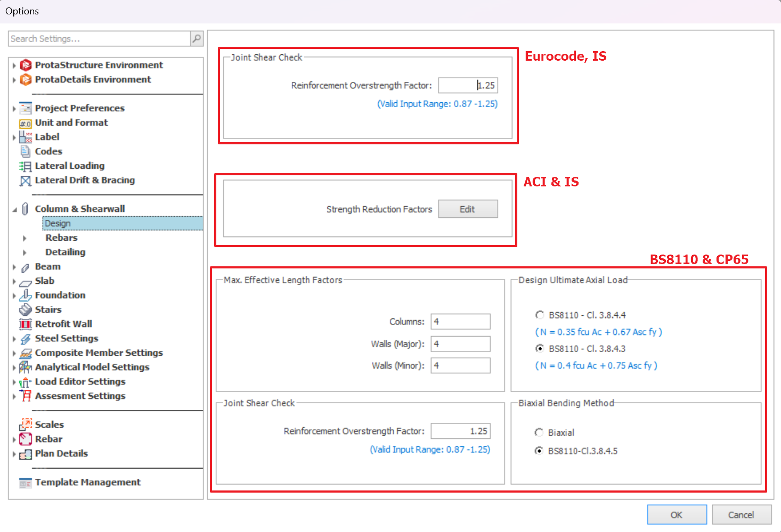Click the Template Management icon
Image resolution: width=781 pixels, height=532 pixels.
26,482
